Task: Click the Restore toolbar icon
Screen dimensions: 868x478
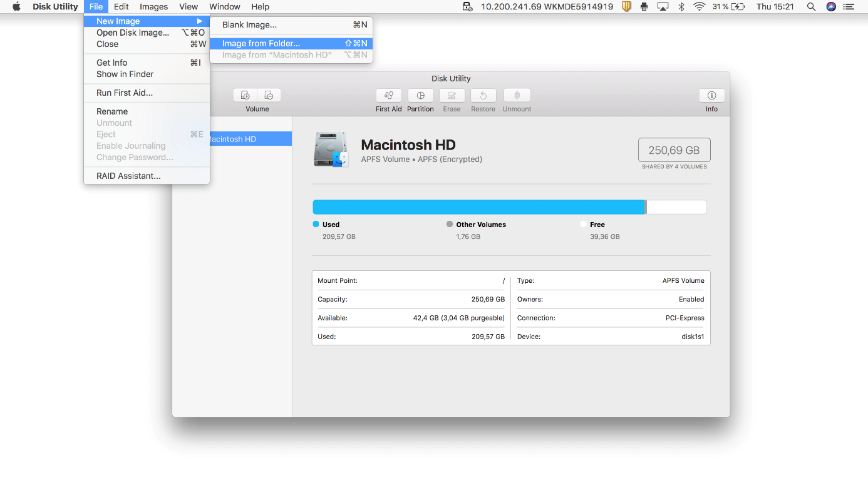Action: [483, 95]
